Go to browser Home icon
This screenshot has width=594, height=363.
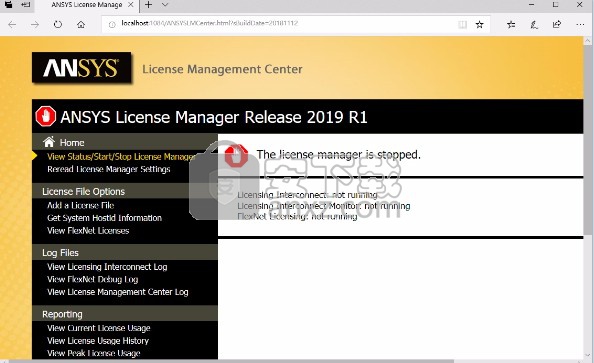tap(81, 25)
